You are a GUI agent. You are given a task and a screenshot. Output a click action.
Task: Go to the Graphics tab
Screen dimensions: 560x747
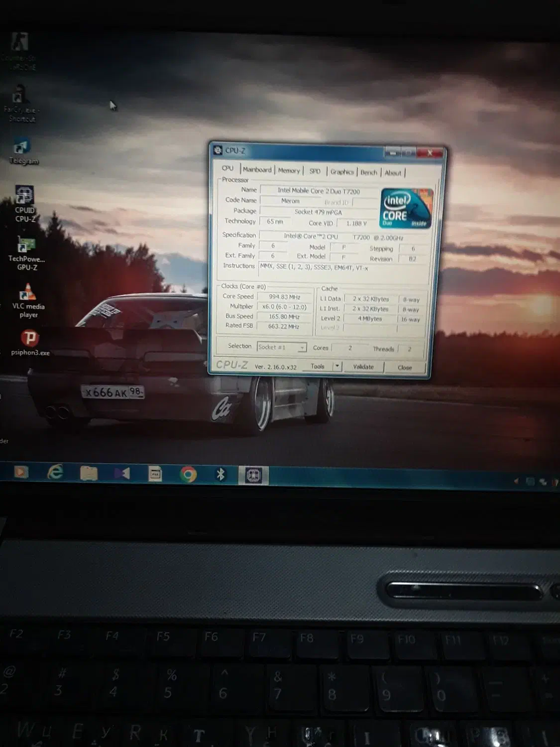coord(342,172)
